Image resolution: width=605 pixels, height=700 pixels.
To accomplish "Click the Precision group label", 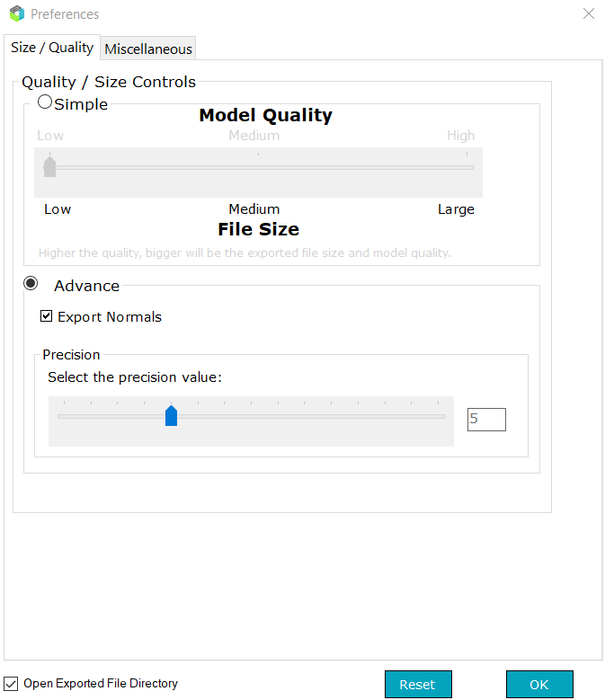I will (x=71, y=355).
